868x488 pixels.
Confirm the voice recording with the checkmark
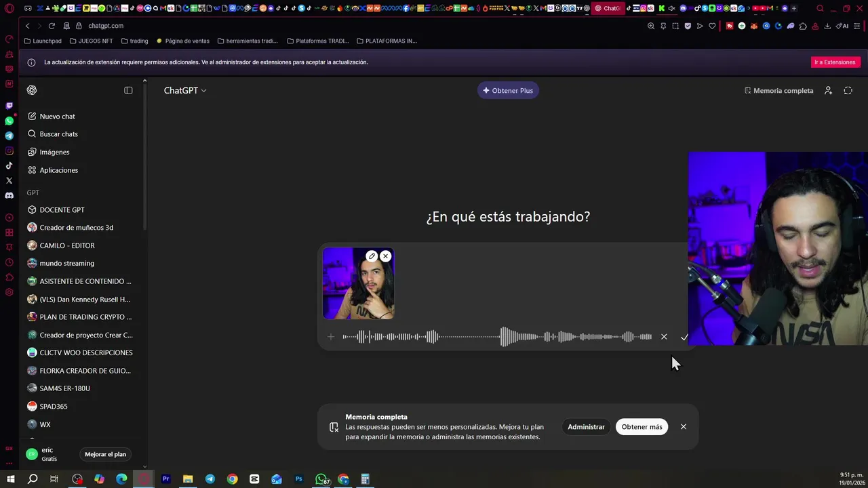click(x=684, y=337)
